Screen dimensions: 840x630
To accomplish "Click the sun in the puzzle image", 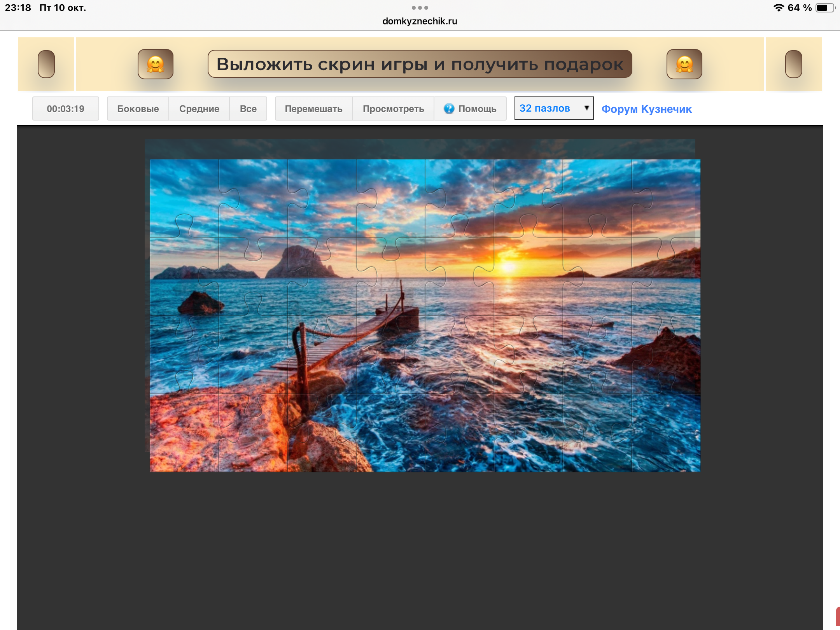I will click(508, 267).
